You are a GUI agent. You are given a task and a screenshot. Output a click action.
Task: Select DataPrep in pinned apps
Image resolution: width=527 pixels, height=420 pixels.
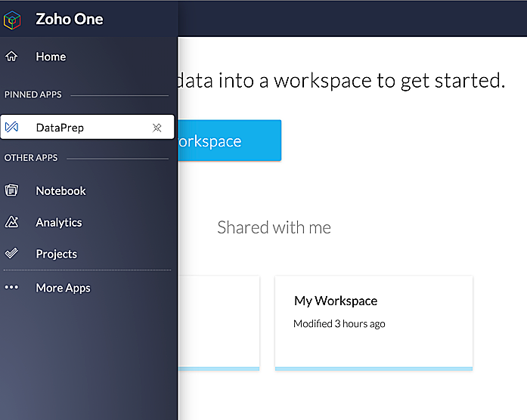[88, 127]
